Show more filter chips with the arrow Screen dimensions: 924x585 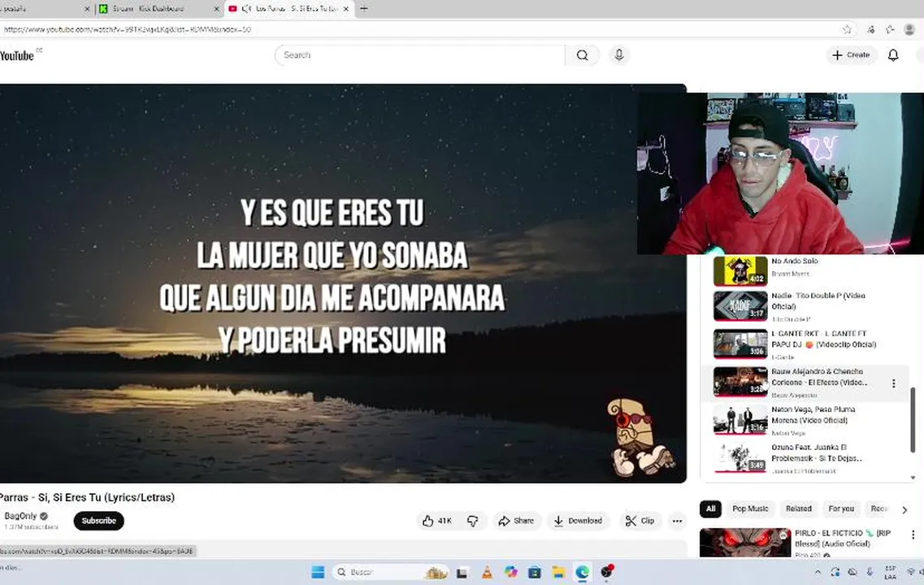(904, 509)
